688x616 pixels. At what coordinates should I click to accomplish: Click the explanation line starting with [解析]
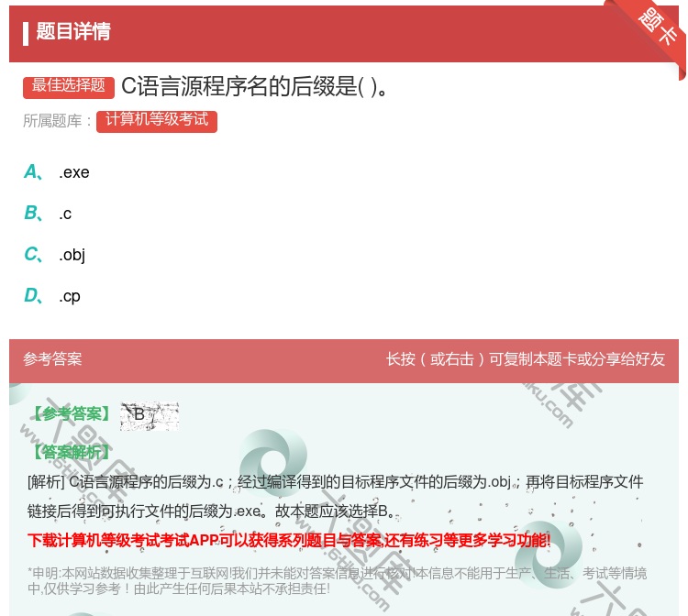click(x=335, y=482)
